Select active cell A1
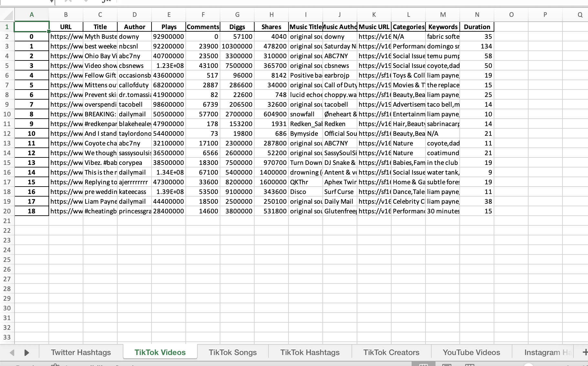The width and height of the screenshot is (588, 366). [32, 27]
